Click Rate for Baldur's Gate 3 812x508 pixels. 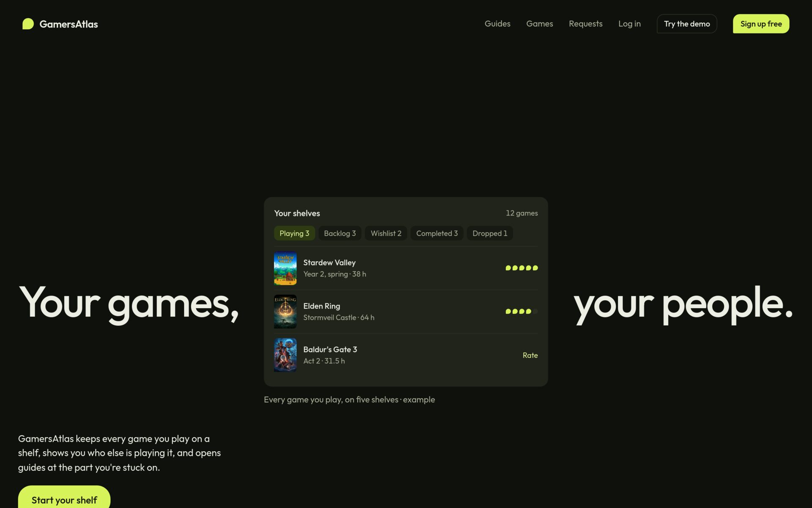(530, 355)
